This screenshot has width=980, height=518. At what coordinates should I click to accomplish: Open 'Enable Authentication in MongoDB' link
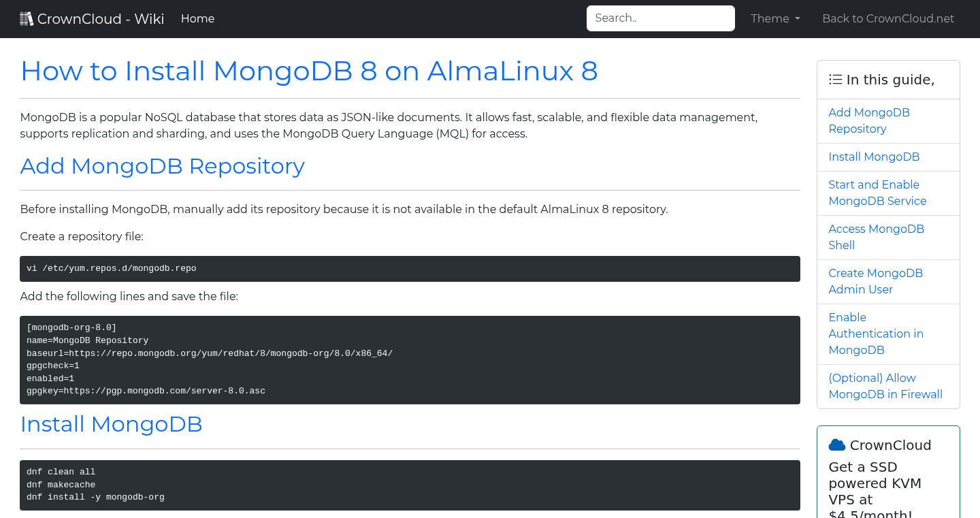[876, 334]
